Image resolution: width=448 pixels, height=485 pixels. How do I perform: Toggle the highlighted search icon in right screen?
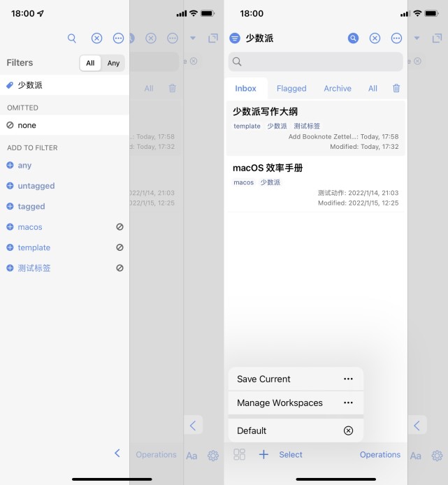pyautogui.click(x=353, y=38)
